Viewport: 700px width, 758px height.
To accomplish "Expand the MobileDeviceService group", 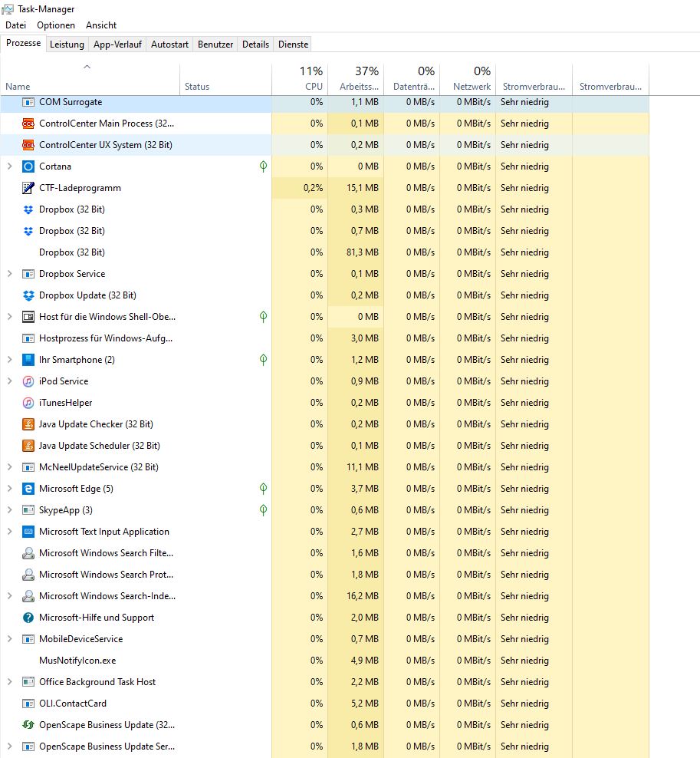I will coord(10,638).
